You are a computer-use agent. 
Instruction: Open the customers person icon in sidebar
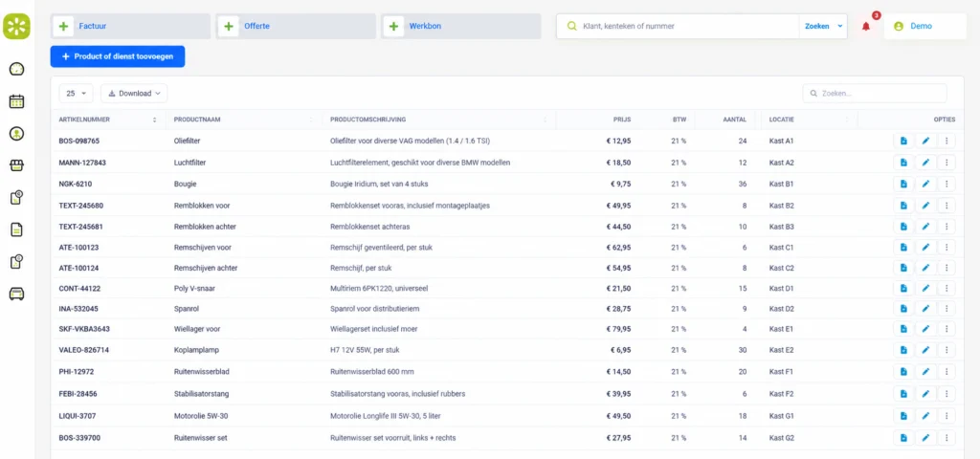(x=16, y=133)
